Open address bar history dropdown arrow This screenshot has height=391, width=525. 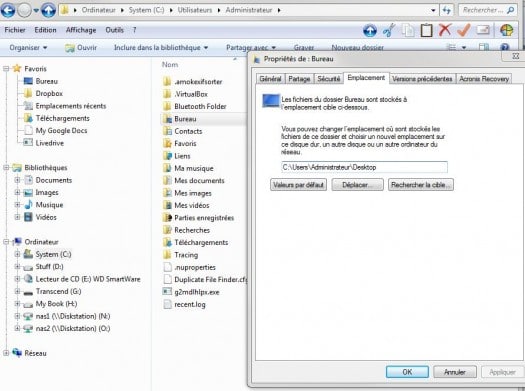tap(433, 10)
